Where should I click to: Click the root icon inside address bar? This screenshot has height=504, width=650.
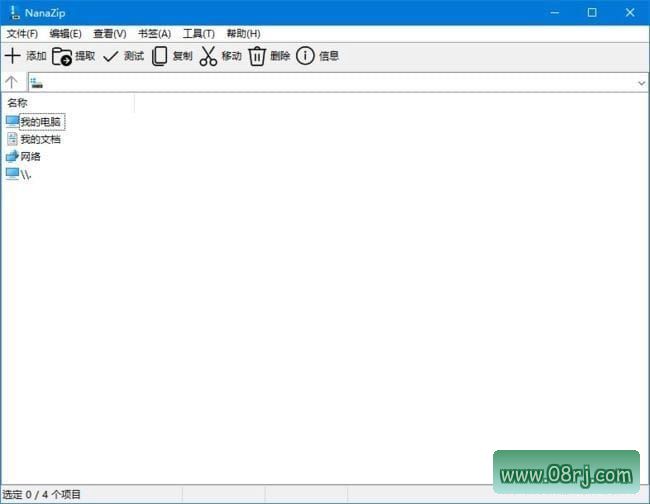click(x=36, y=82)
